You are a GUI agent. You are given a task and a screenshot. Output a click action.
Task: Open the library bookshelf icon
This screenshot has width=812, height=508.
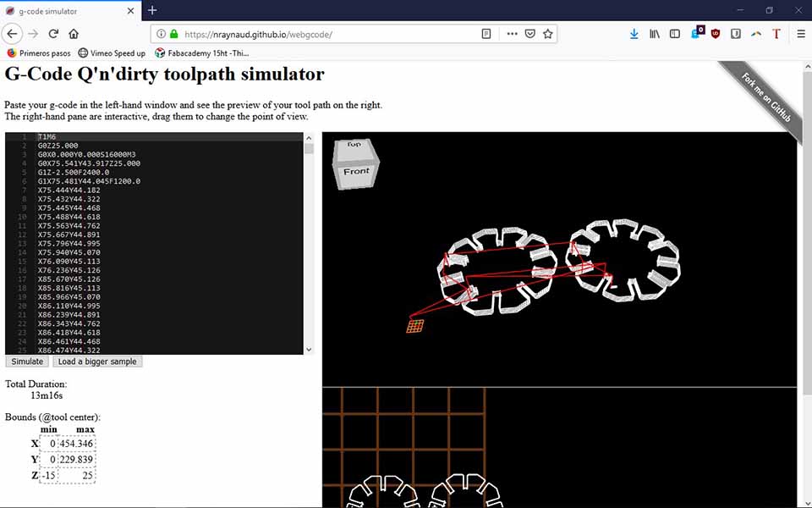click(x=655, y=34)
